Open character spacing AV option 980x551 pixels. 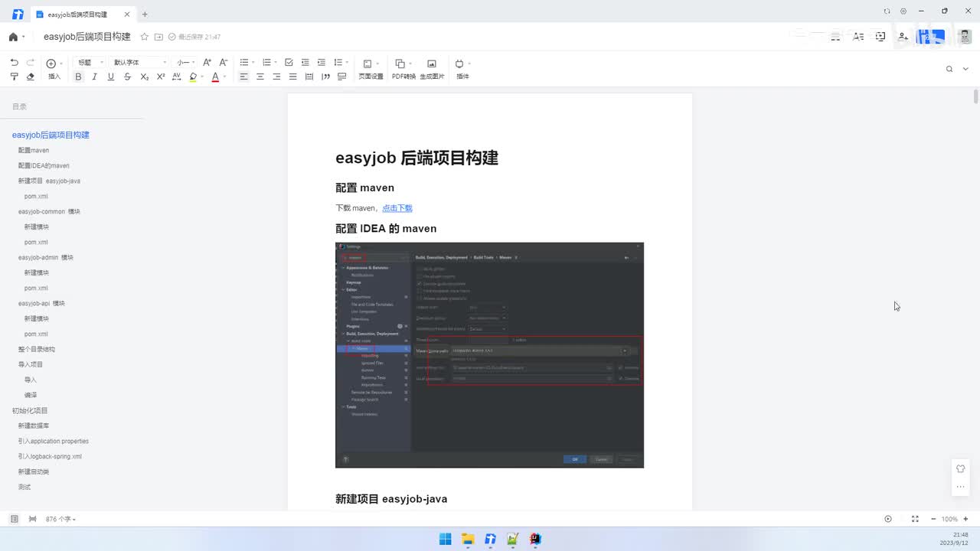[177, 77]
